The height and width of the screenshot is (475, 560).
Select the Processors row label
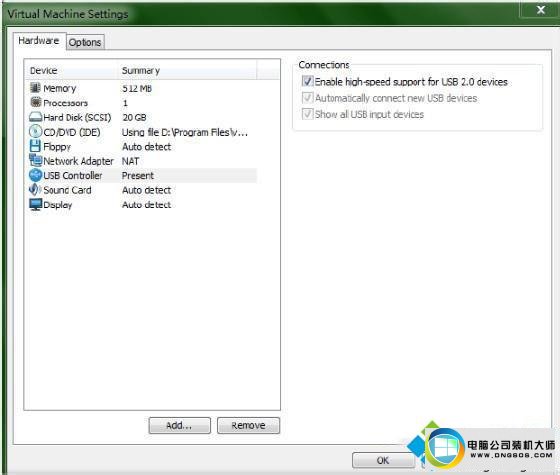pos(65,103)
